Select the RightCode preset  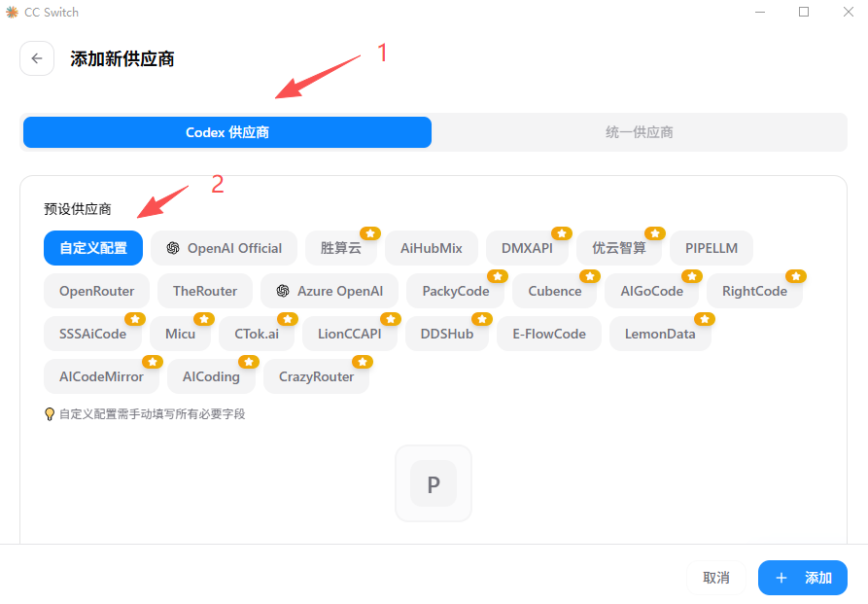(754, 291)
